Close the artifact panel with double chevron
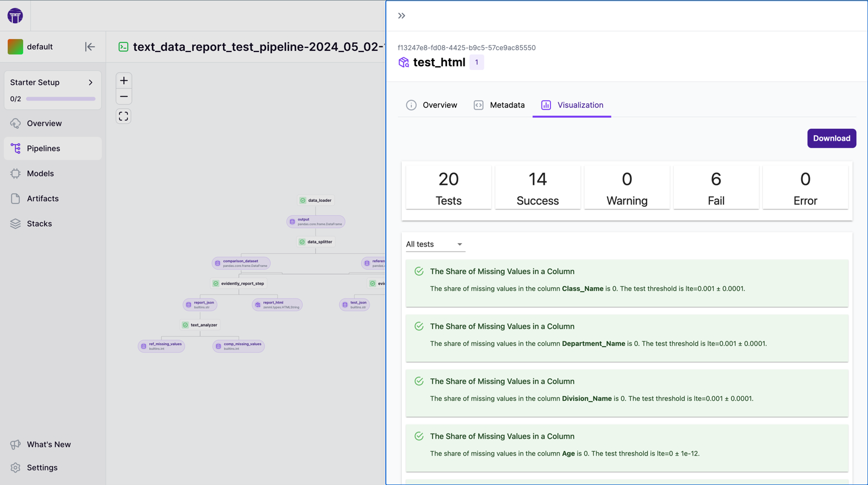Viewport: 868px width, 485px height. (401, 16)
